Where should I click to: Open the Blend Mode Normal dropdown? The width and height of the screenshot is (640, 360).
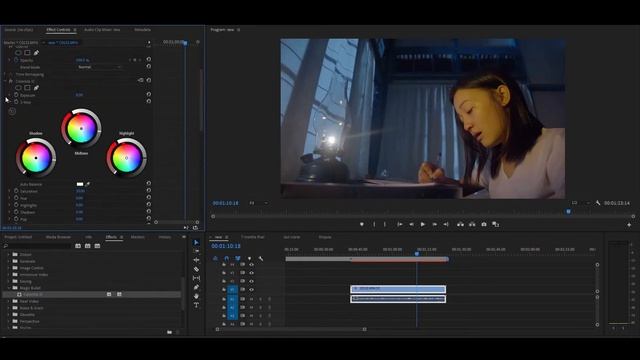pos(100,67)
